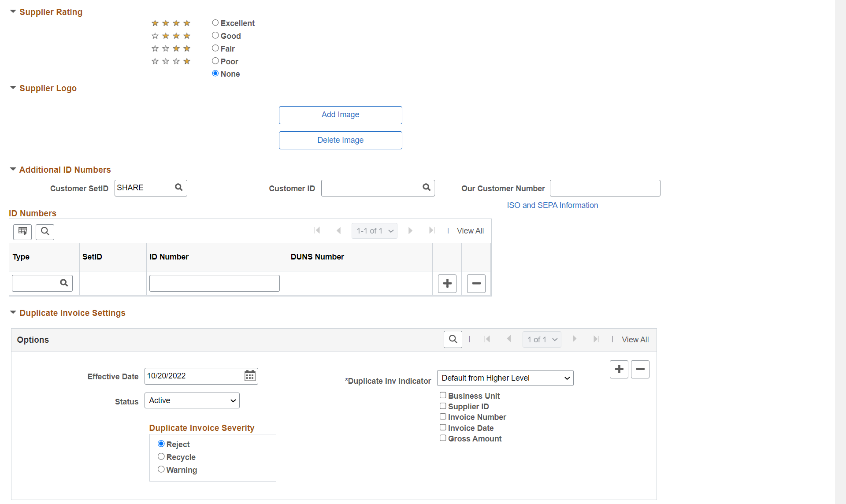Click the Our Customer Number field
The width and height of the screenshot is (846, 504).
click(605, 188)
